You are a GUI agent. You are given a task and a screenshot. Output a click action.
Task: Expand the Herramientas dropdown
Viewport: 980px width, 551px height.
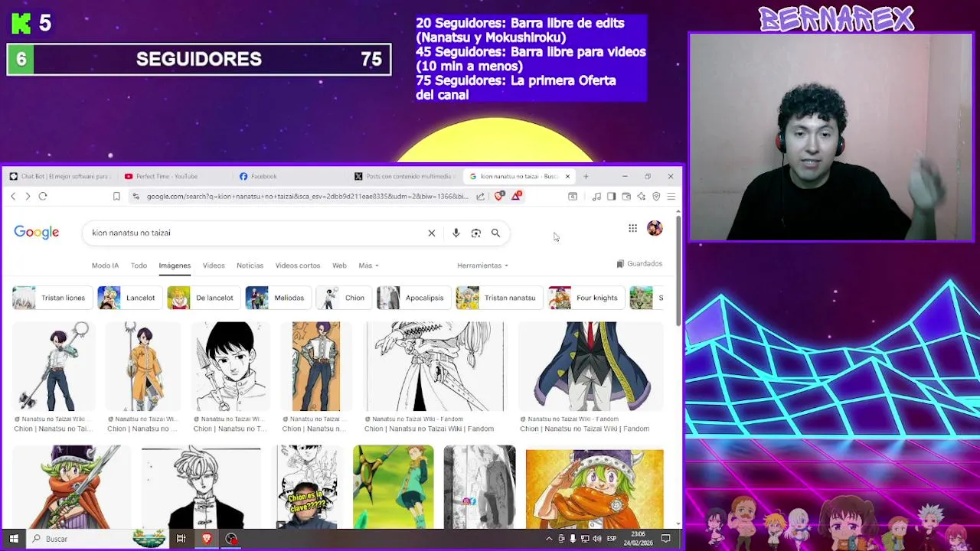(x=482, y=266)
